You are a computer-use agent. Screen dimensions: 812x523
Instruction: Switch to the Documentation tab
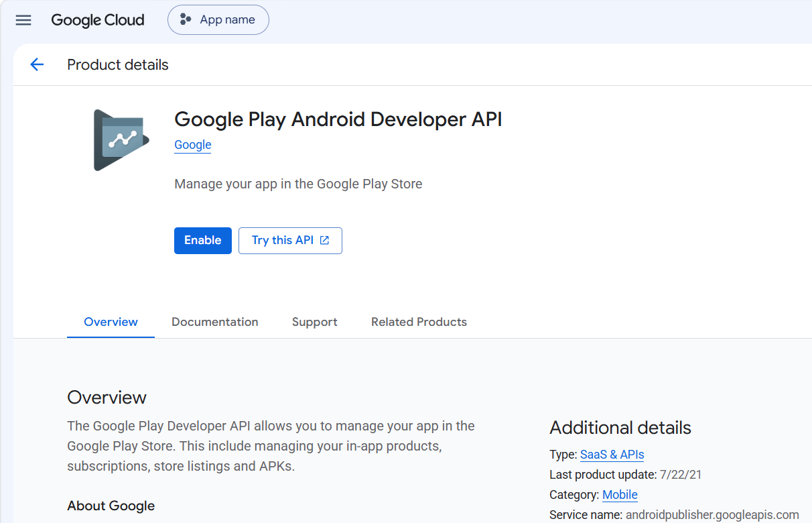[x=215, y=322]
